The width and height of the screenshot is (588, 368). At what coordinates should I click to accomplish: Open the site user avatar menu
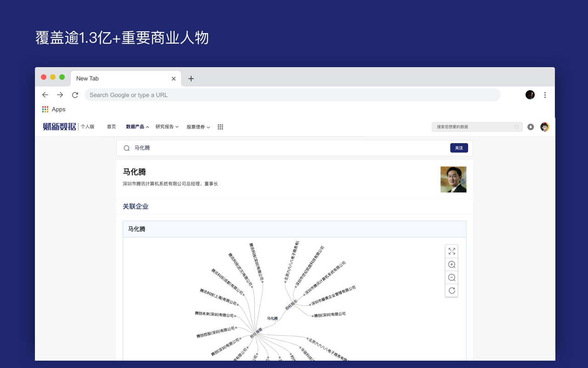pos(545,127)
